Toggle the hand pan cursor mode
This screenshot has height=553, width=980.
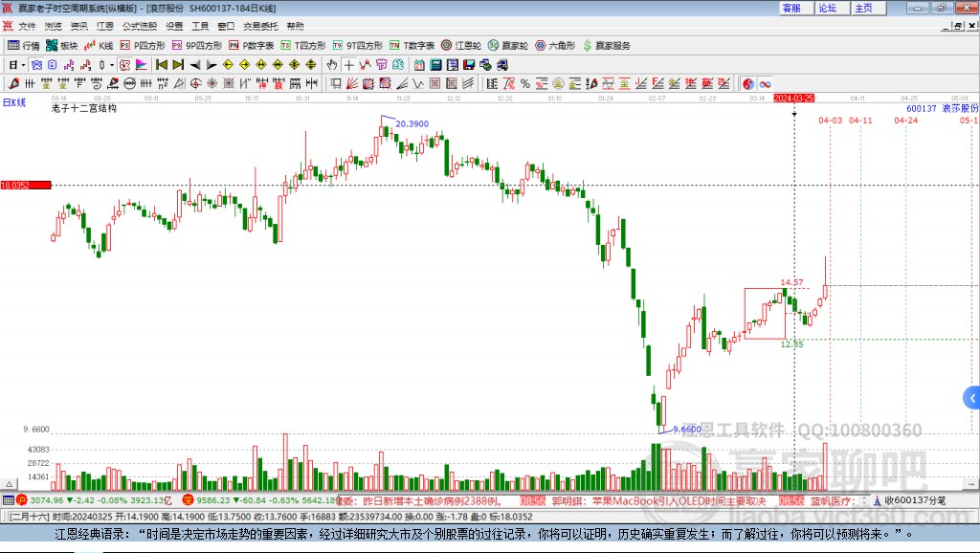[x=332, y=65]
